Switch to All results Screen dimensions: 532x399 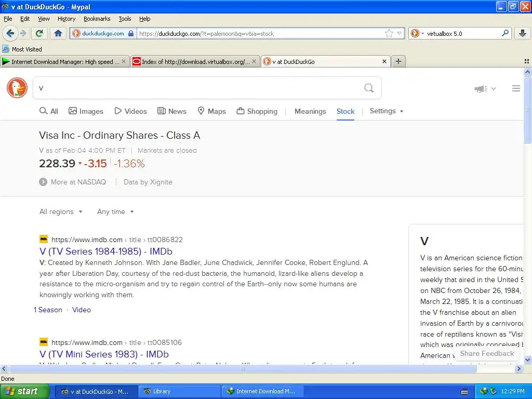coord(49,111)
